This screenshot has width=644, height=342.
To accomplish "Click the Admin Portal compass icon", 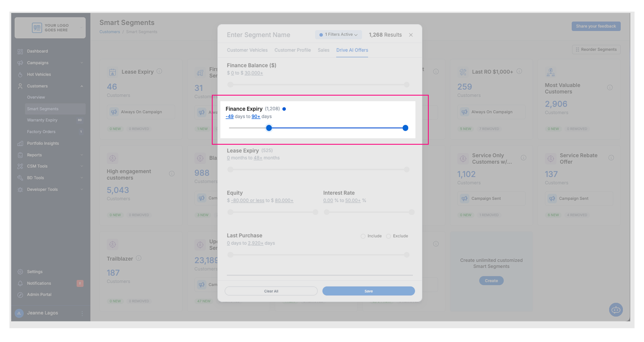I will point(20,295).
